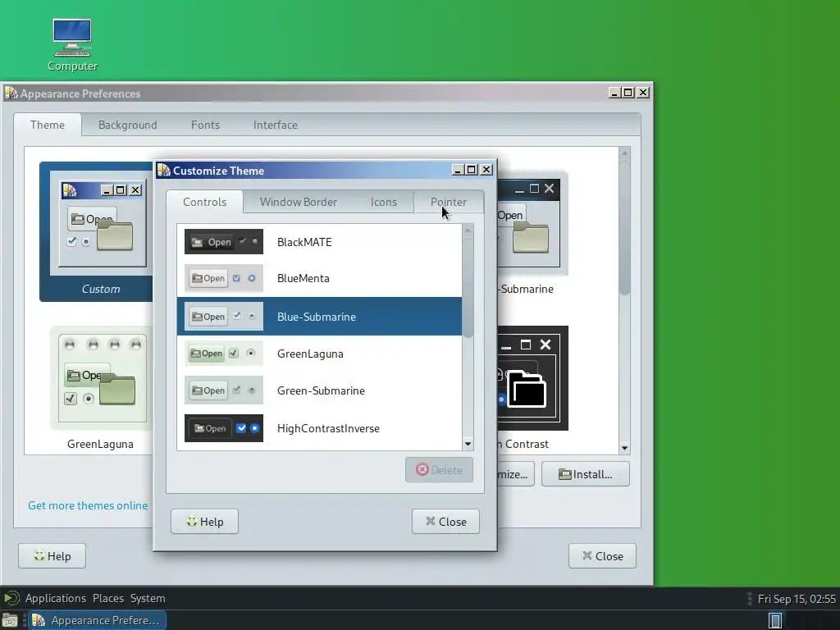Click the 'Blue-Submarine' selected row label
Image resolution: width=840 pixels, height=630 pixels.
coord(316,317)
